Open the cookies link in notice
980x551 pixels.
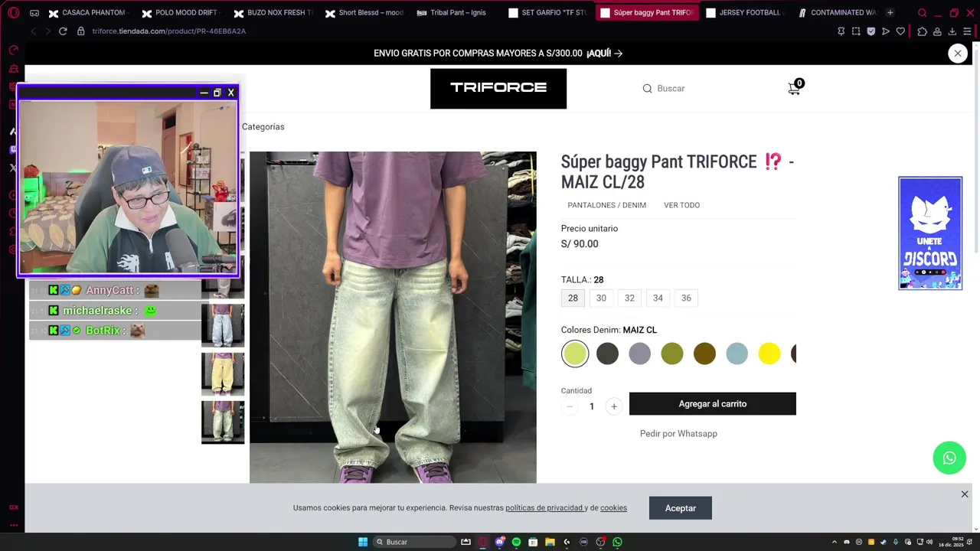point(613,508)
